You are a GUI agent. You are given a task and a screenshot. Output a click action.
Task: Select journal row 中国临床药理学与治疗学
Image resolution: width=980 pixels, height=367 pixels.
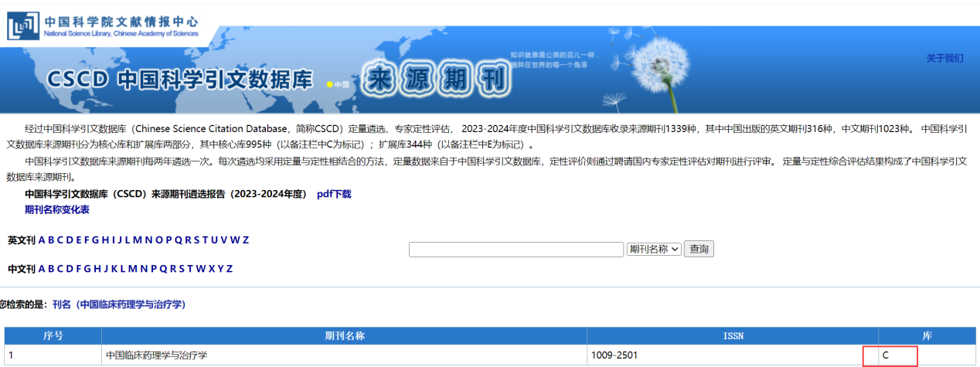point(157,355)
